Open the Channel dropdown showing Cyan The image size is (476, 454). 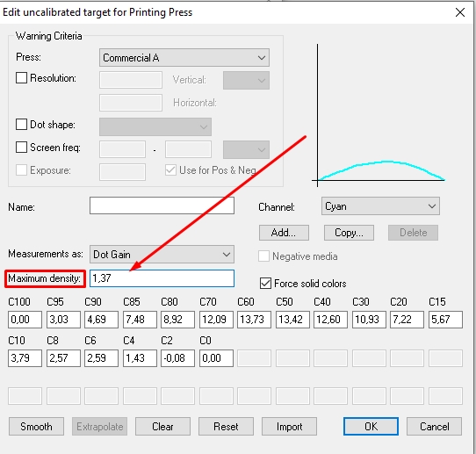pos(380,206)
